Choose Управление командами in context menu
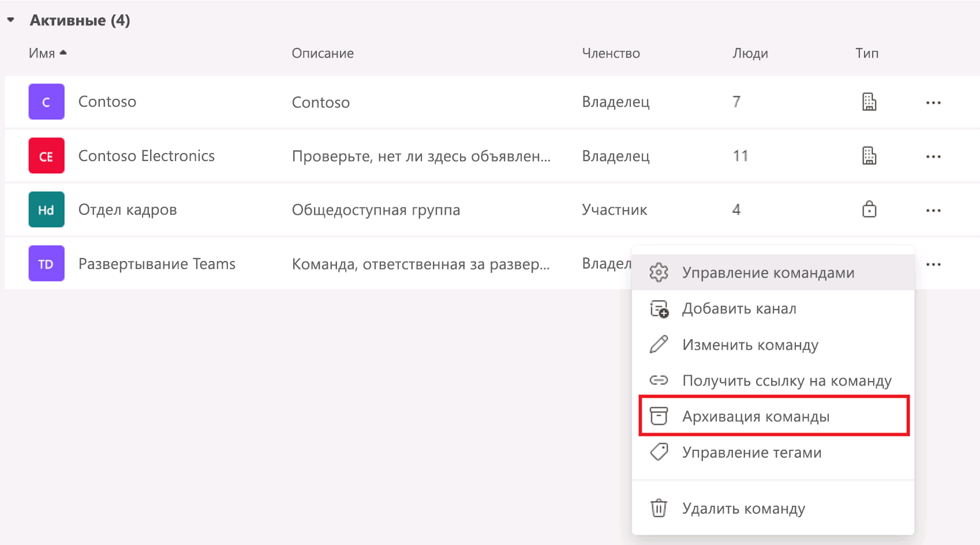 tap(773, 272)
